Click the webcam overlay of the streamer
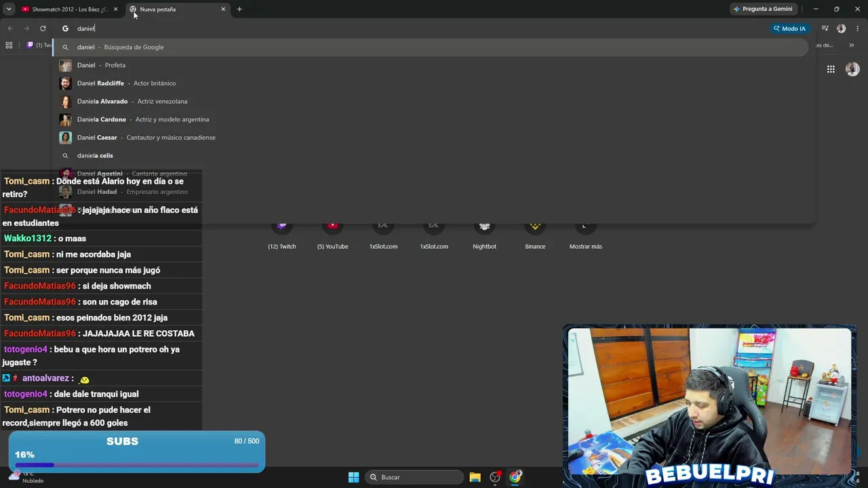This screenshot has width=868, height=488. point(709,400)
